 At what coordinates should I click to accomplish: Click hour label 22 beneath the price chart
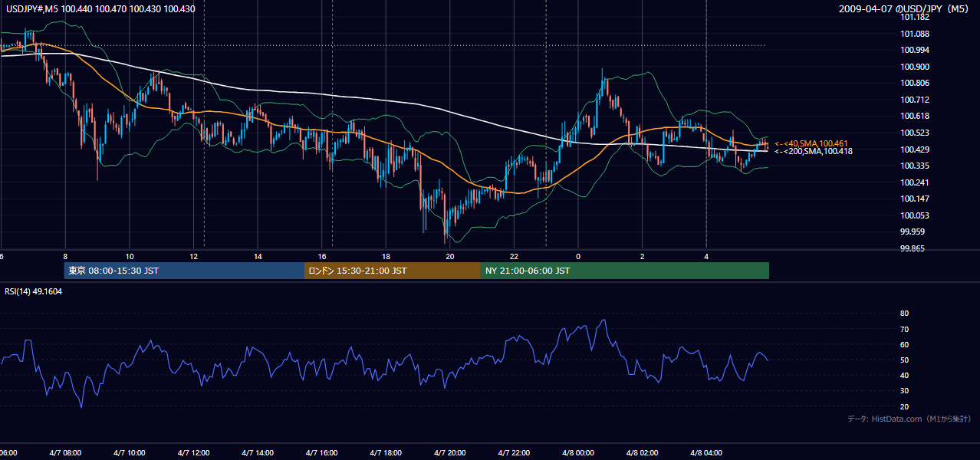pos(515,257)
